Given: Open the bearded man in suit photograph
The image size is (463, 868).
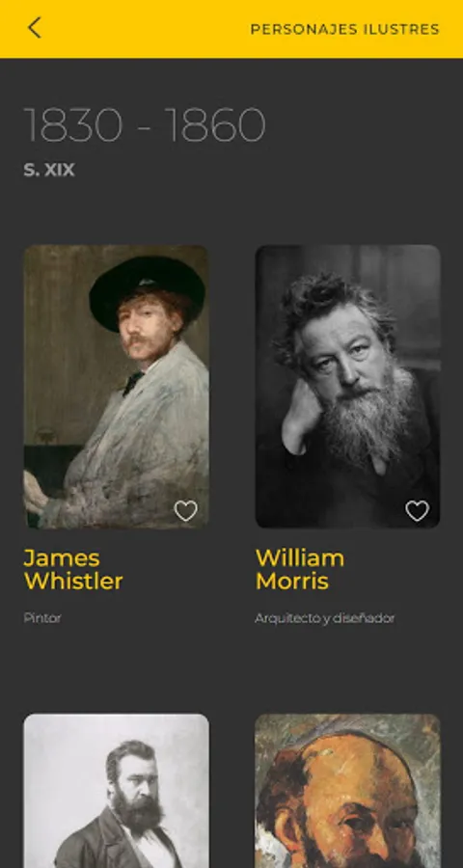Looking at the screenshot, I should 117,791.
